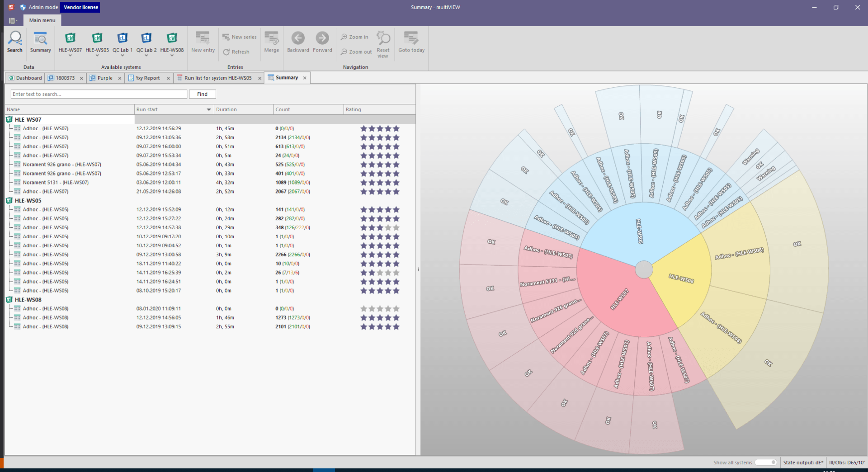
Task: Close the Summary tab
Action: coord(305,78)
